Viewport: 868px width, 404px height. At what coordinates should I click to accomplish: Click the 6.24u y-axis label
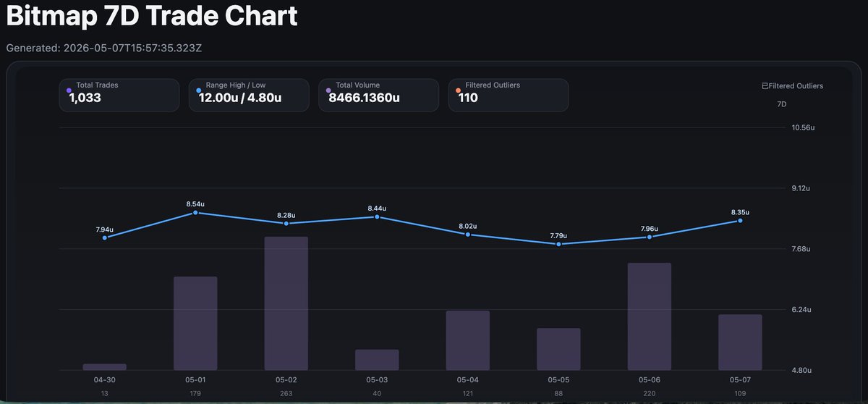pyautogui.click(x=801, y=310)
